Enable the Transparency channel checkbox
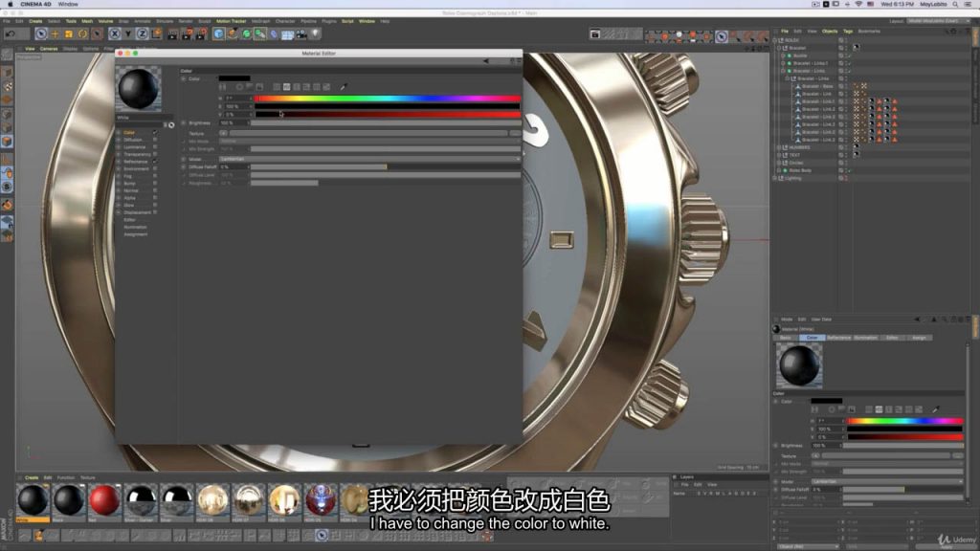The width and height of the screenshot is (980, 551). click(155, 154)
